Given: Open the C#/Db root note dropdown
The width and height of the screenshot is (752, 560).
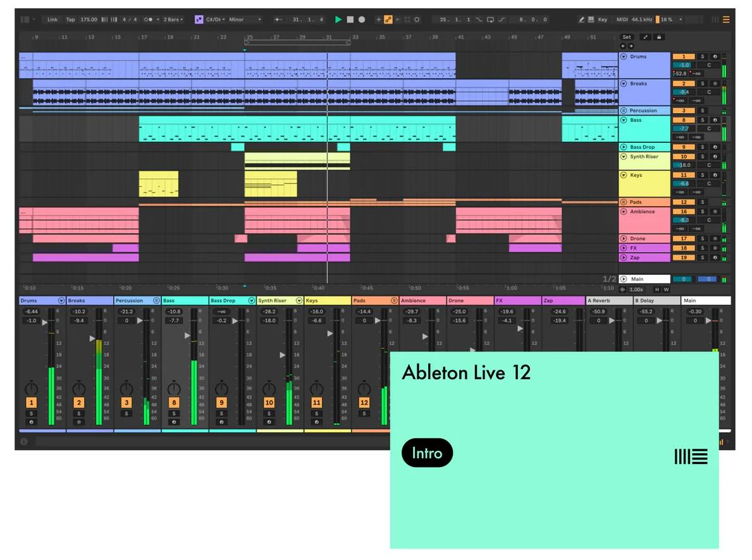Looking at the screenshot, I should coord(215,20).
